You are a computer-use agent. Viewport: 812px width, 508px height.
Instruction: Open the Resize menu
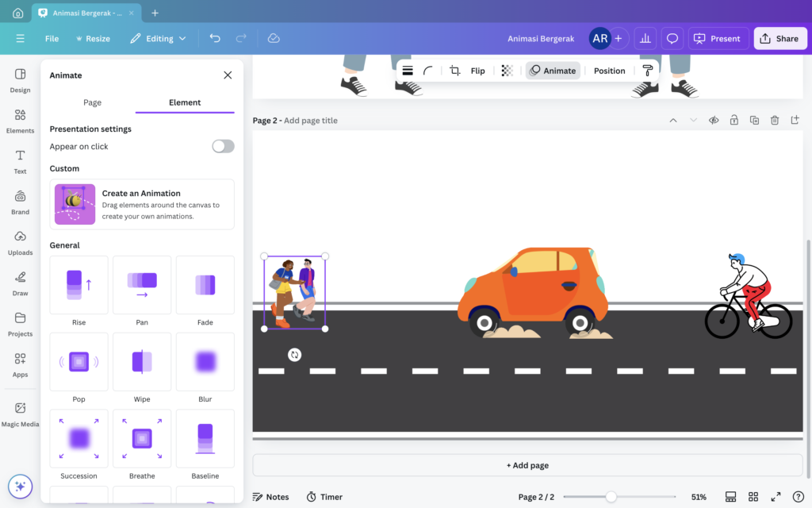tap(93, 38)
